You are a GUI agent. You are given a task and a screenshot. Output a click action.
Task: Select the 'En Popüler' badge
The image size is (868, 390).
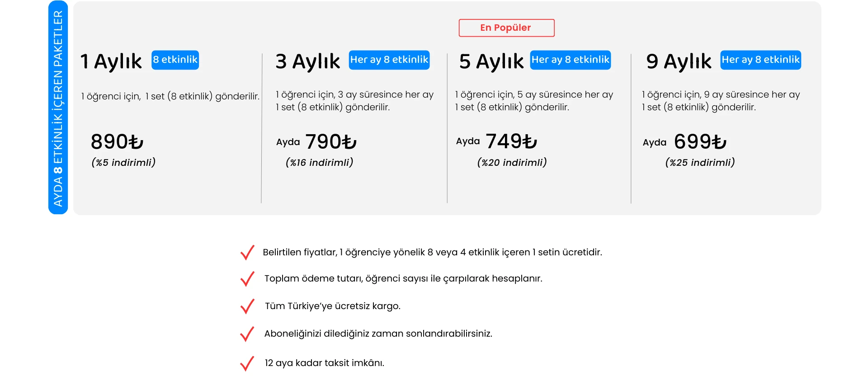pyautogui.click(x=506, y=28)
